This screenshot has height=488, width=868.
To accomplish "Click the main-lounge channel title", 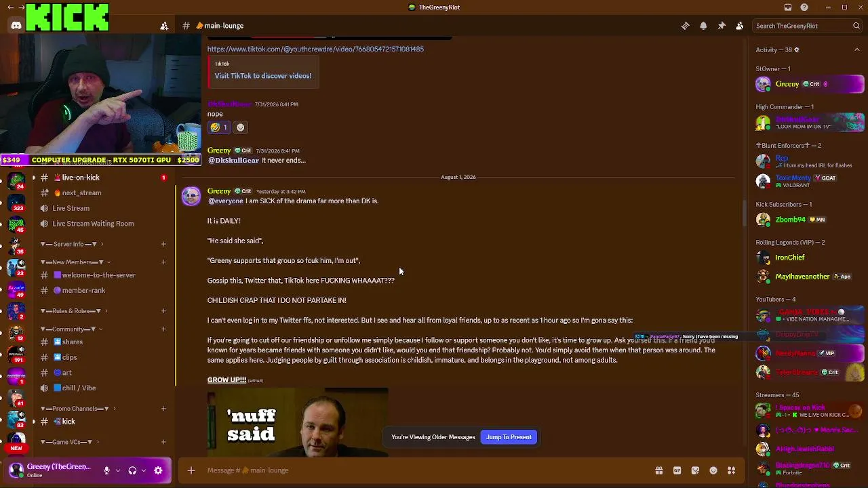I will [224, 26].
